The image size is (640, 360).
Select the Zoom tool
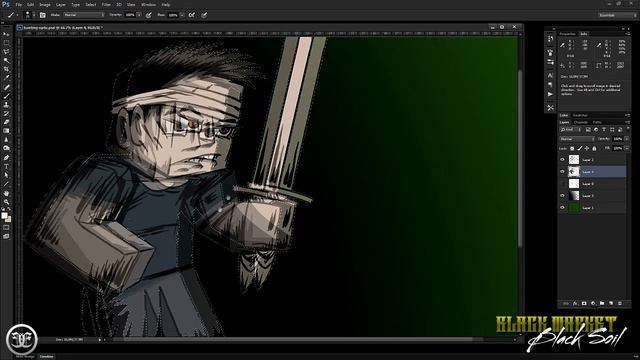tap(6, 202)
